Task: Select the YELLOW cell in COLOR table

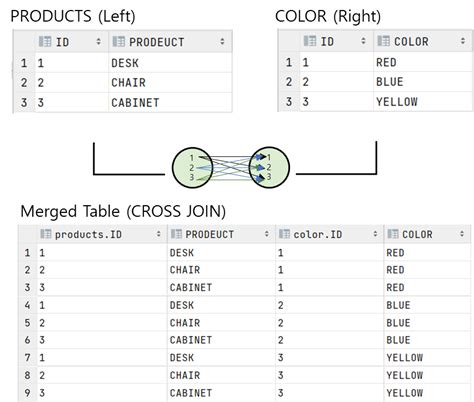Action: (423, 102)
